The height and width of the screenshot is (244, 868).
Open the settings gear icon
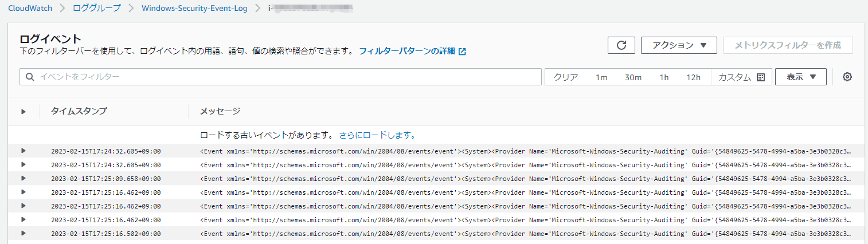[847, 77]
